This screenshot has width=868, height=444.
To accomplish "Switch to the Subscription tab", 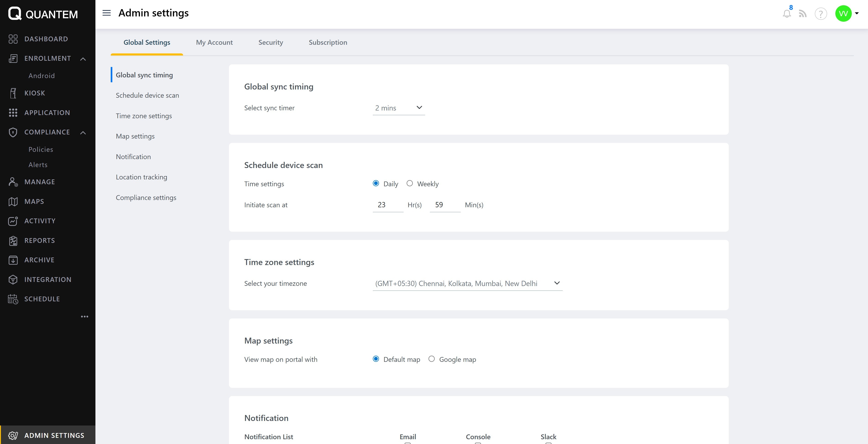I will tap(328, 42).
